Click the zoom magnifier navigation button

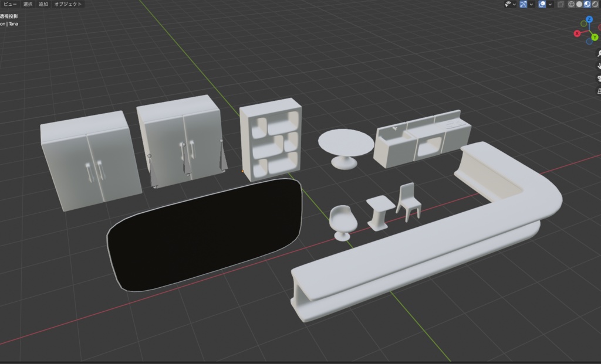(x=598, y=53)
